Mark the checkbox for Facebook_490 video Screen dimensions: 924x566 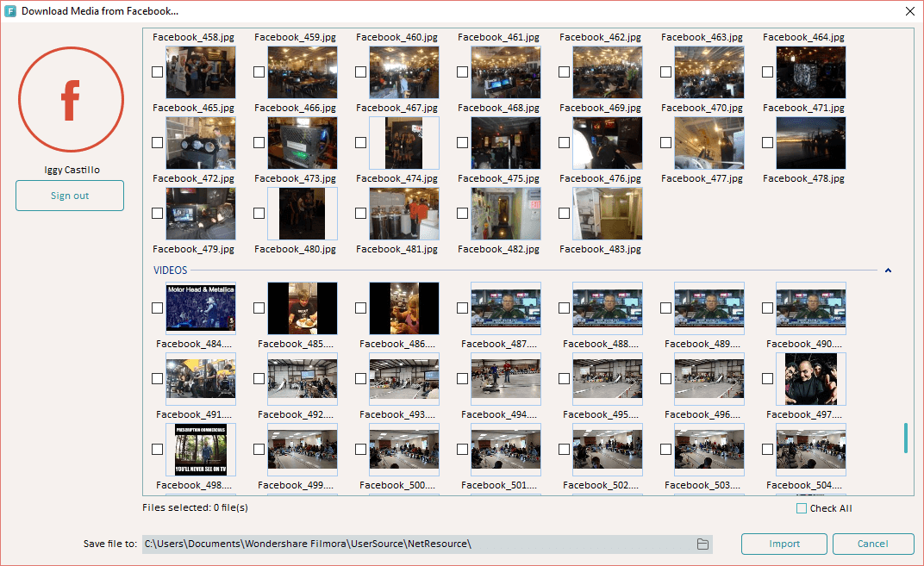coord(768,308)
